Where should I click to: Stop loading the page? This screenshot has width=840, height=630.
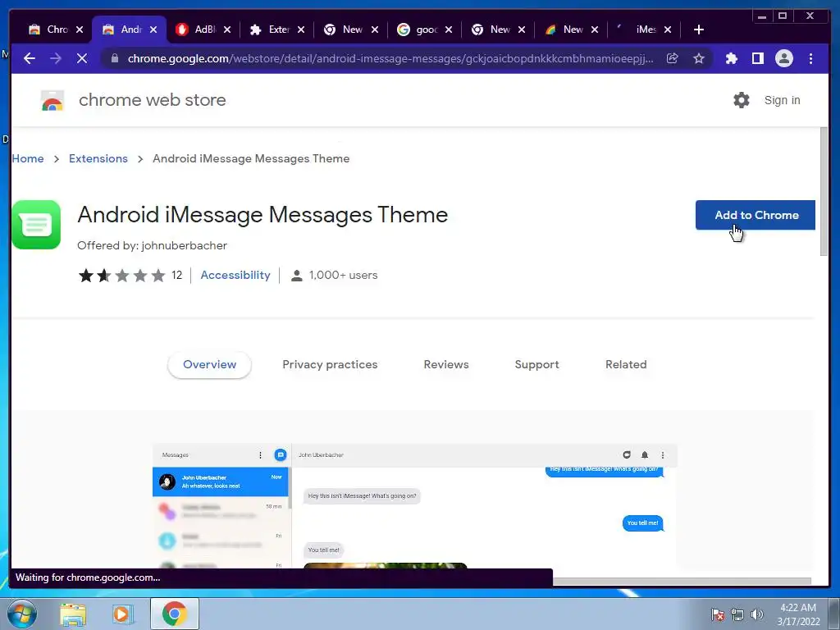click(x=82, y=58)
